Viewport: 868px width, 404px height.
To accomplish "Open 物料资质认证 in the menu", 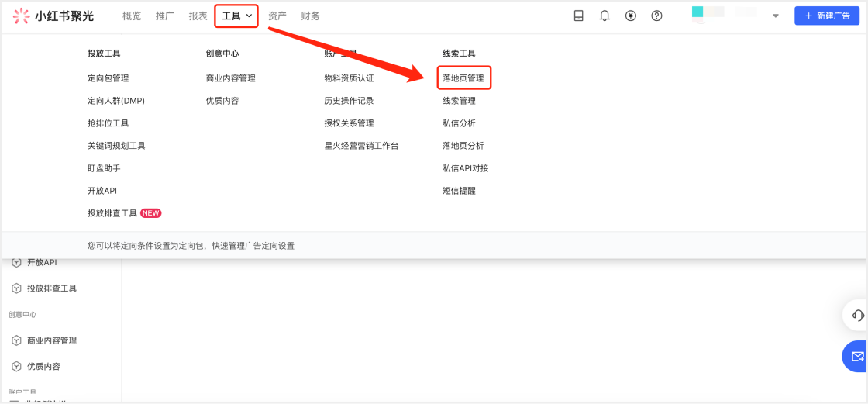I will coord(350,78).
